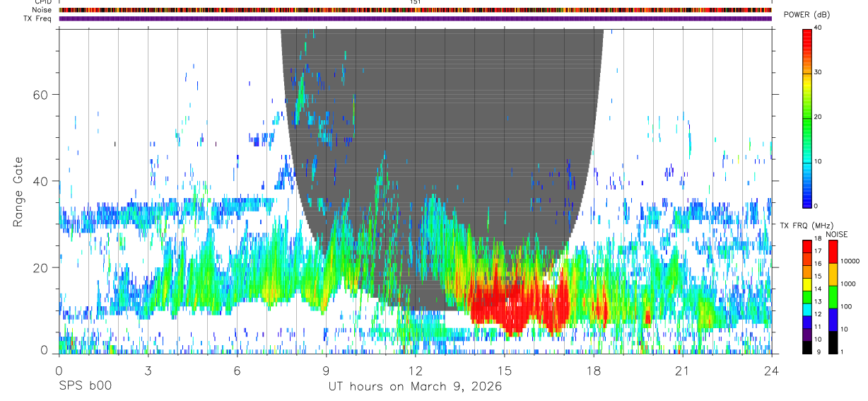Click the POWER (dB) legend title
868x401 pixels.
point(807,16)
